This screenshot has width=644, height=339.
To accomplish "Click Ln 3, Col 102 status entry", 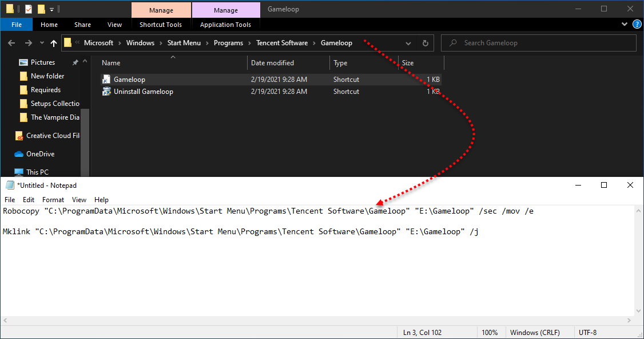I will pyautogui.click(x=422, y=333).
